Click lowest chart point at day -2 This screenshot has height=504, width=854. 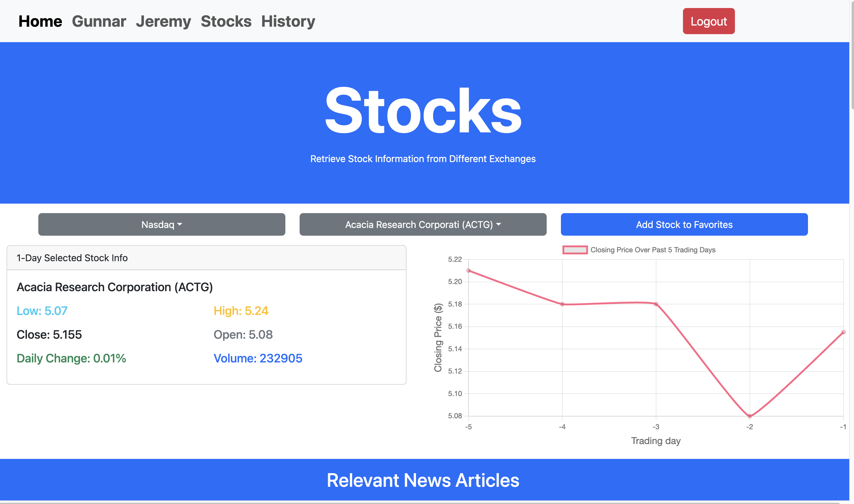pyautogui.click(x=750, y=416)
